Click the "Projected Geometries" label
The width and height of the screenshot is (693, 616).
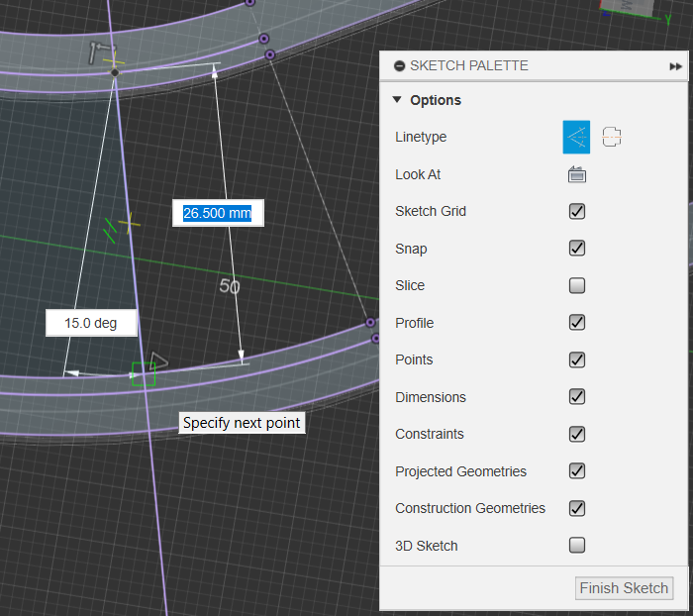point(460,471)
